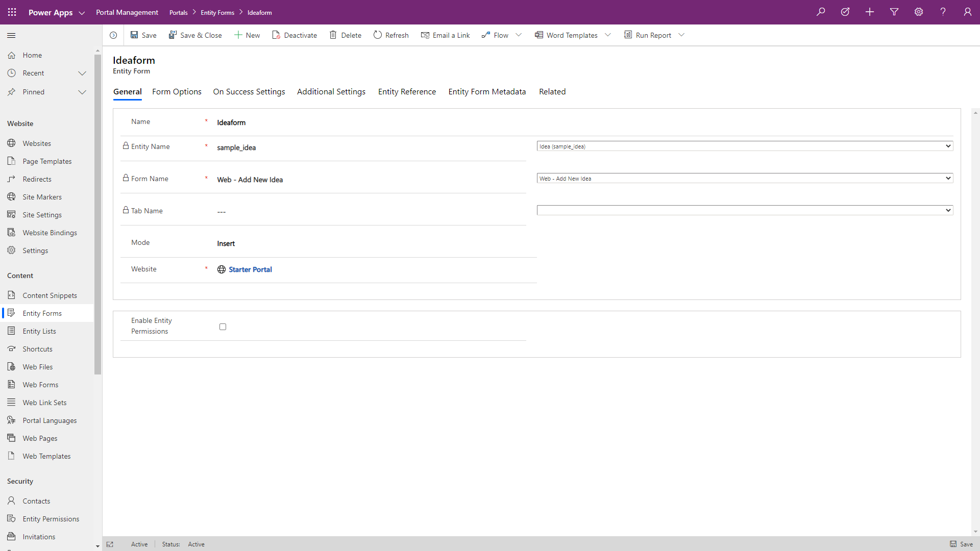Open the Form Name dropdown
Screen dimensions: 980x551
[745, 179]
